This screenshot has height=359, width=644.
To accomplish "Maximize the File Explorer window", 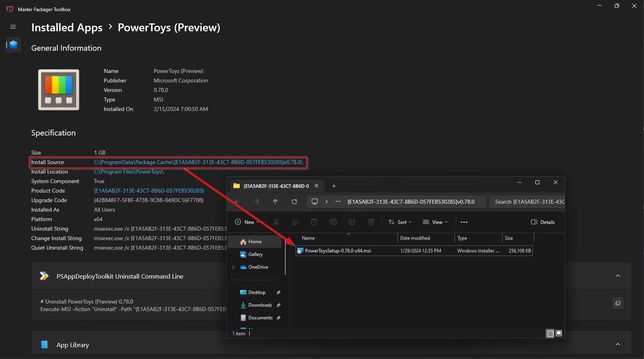I will tap(537, 182).
